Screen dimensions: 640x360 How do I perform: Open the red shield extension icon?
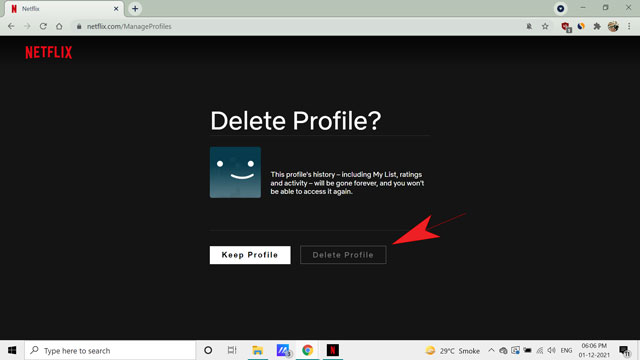(566, 27)
